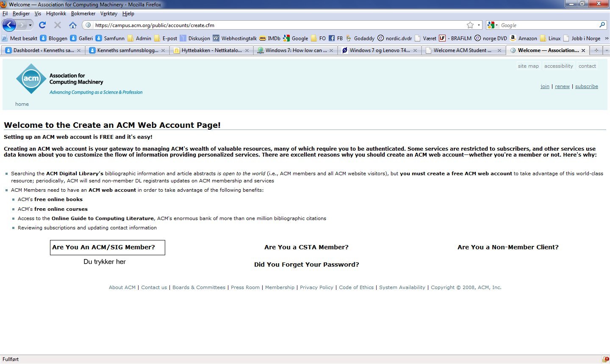
Task: Switch to Welcome ACM Student tab
Action: coord(464,50)
